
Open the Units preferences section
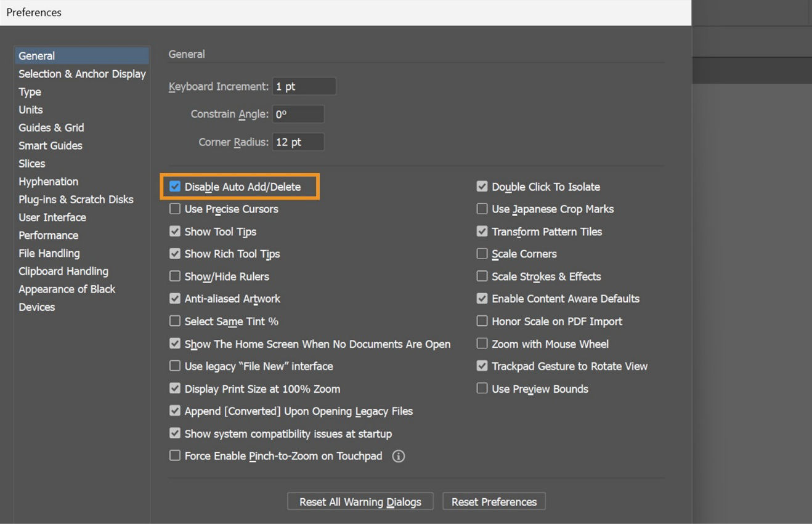[x=30, y=110]
